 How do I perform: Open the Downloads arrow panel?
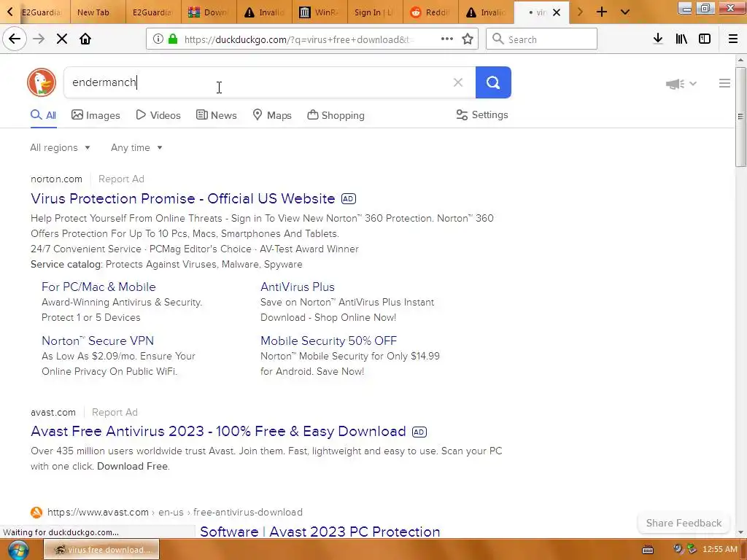(658, 39)
